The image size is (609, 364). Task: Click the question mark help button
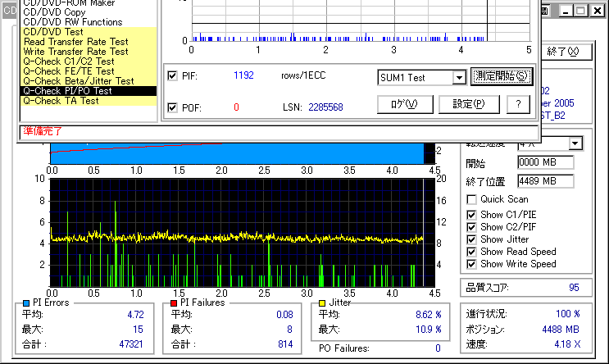click(518, 104)
